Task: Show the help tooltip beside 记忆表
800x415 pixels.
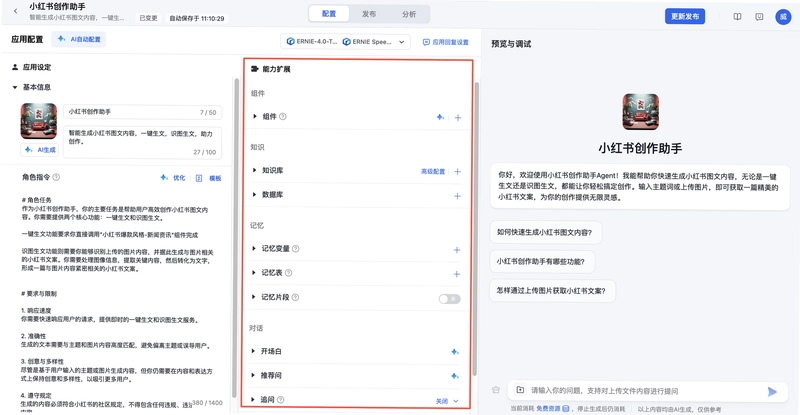Action: pyautogui.click(x=288, y=273)
